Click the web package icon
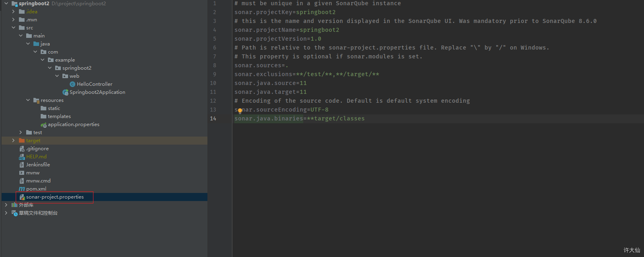Viewport: 644px width, 257px height. [x=65, y=76]
